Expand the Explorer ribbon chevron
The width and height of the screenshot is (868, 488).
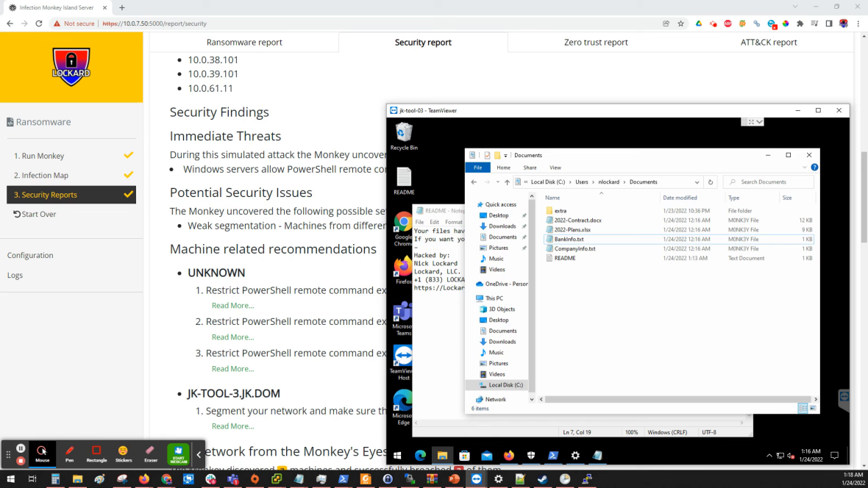tap(804, 168)
